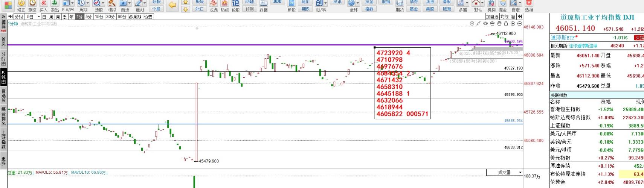The image size is (644, 188).
Task: Click the chart settings gear icon
Action: (x=472, y=24)
